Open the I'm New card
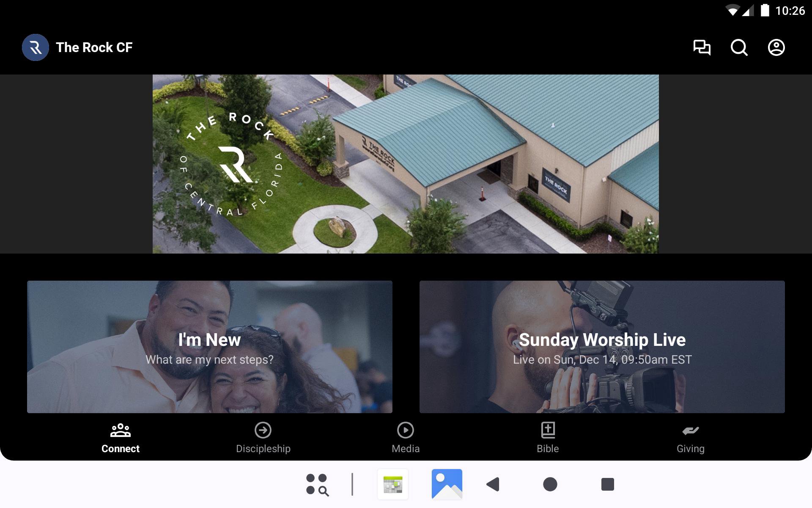The width and height of the screenshot is (812, 508). (210, 347)
